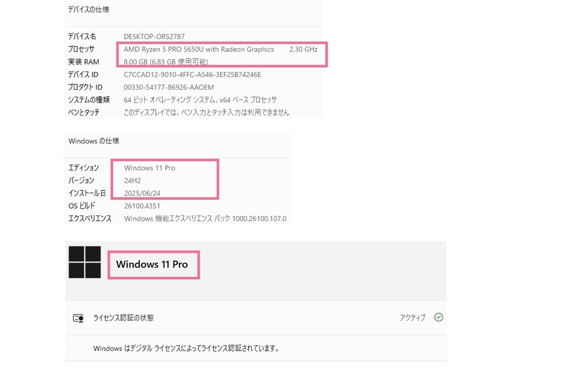Click the Windows 11 Pro edition value
This screenshot has height=392, width=576.
coord(150,168)
